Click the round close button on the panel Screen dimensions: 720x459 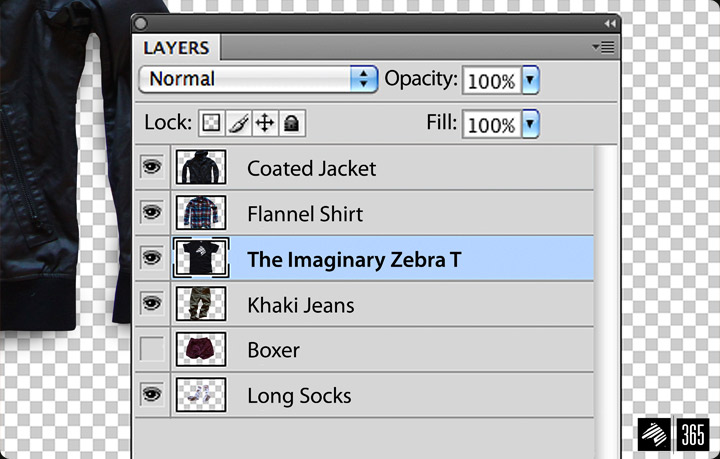[x=141, y=23]
